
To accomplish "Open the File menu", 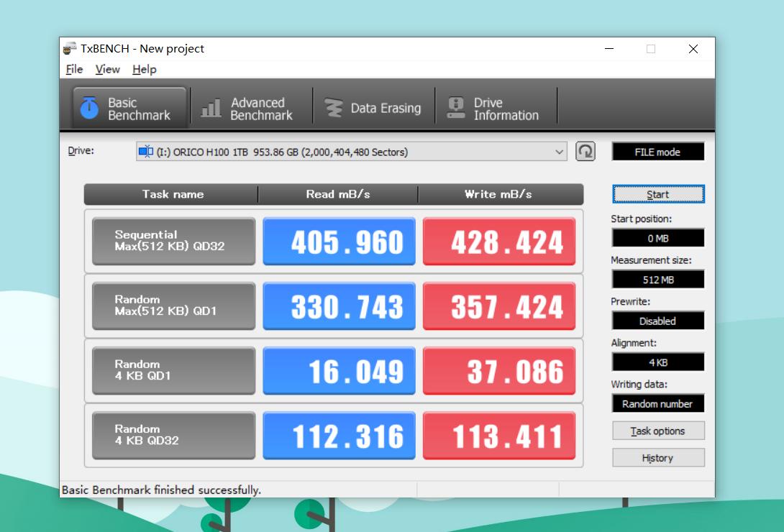I will [x=74, y=69].
